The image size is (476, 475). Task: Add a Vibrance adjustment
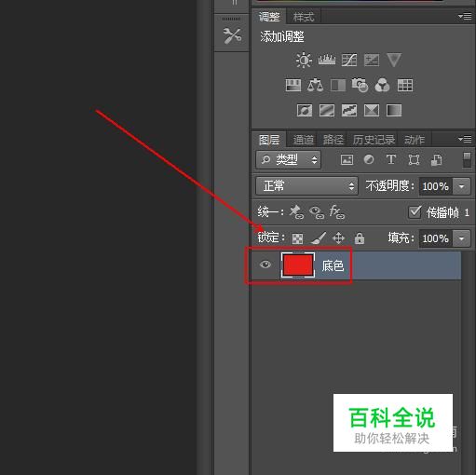click(394, 60)
